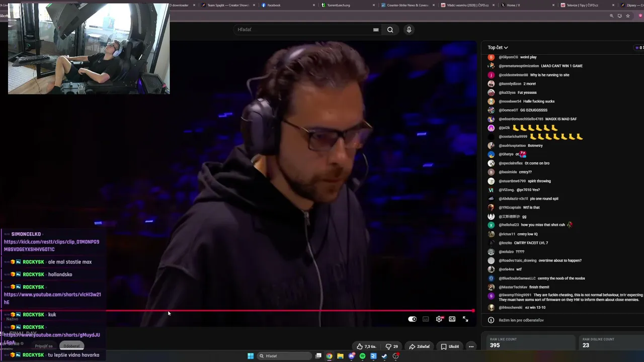Click the webcam overlay thumbnail

tap(89, 48)
